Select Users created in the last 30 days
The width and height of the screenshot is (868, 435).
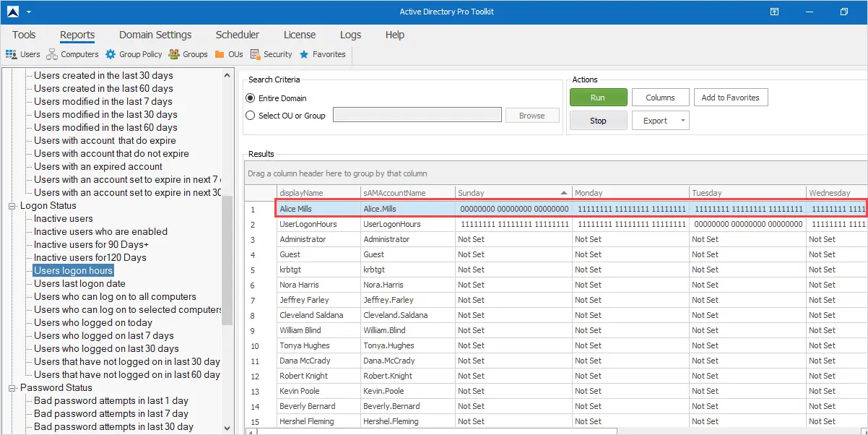coord(103,76)
